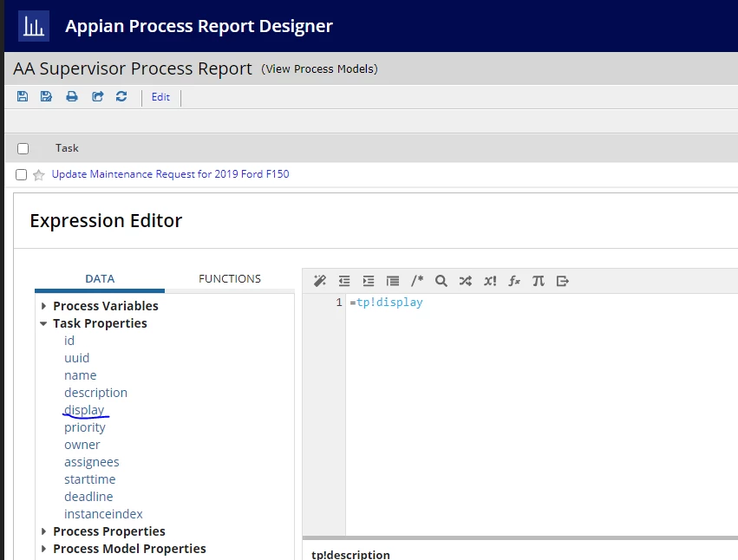Click the x! icon in editor toolbar
The image size is (738, 560).
coord(490,281)
